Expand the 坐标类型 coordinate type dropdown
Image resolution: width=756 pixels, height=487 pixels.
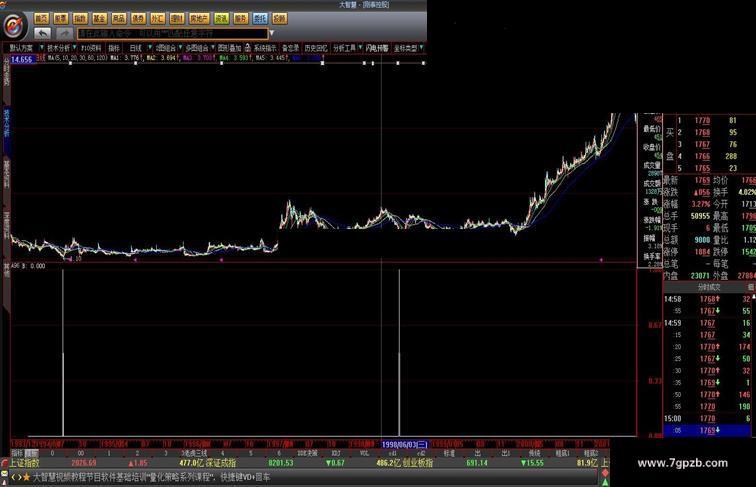coord(421,48)
